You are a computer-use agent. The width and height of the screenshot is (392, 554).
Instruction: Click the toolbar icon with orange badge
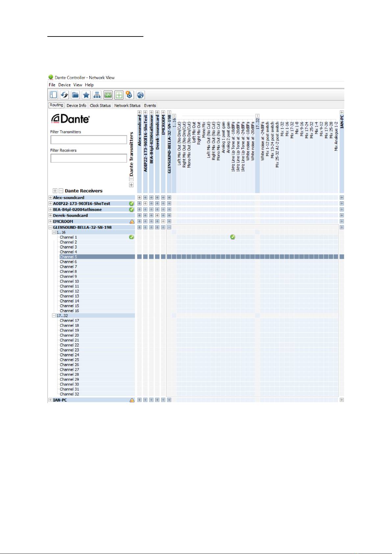(129, 95)
